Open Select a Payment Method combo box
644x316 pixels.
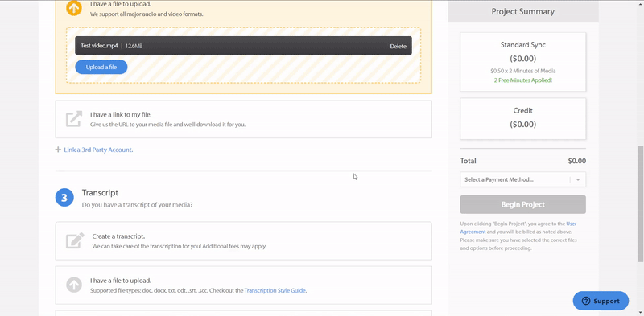pyautogui.click(x=522, y=180)
